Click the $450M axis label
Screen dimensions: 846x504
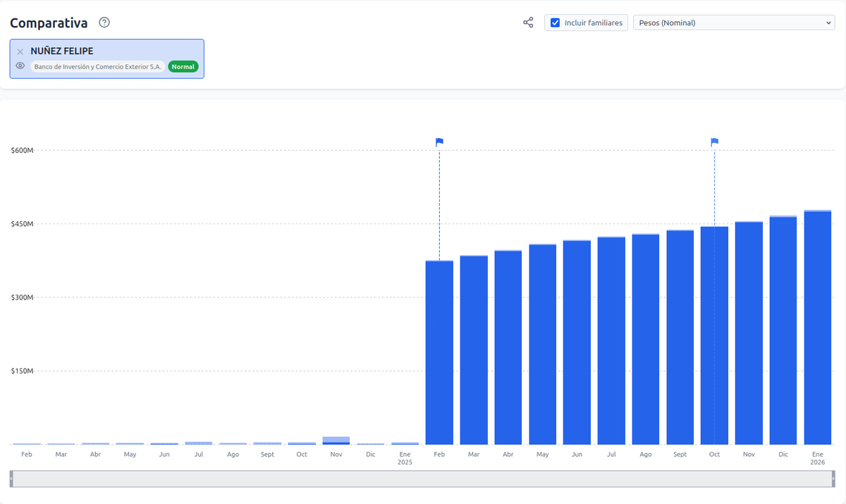pos(23,223)
